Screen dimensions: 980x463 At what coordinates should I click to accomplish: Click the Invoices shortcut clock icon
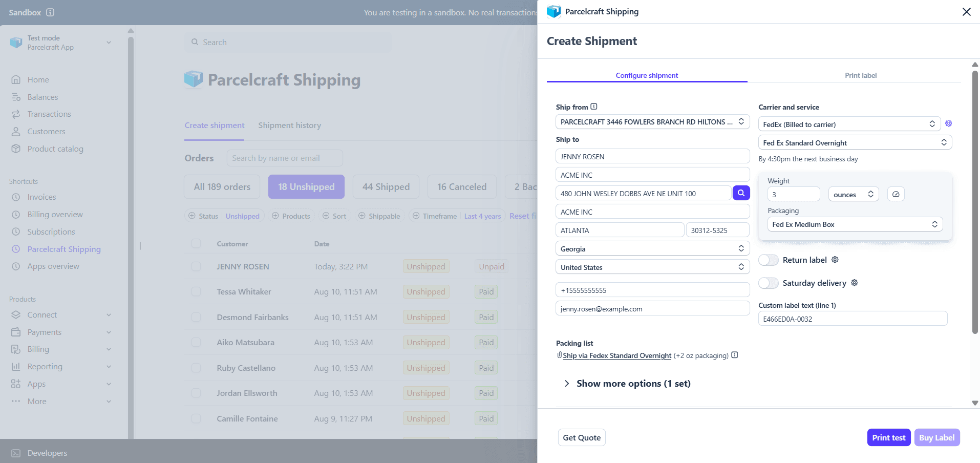(16, 197)
